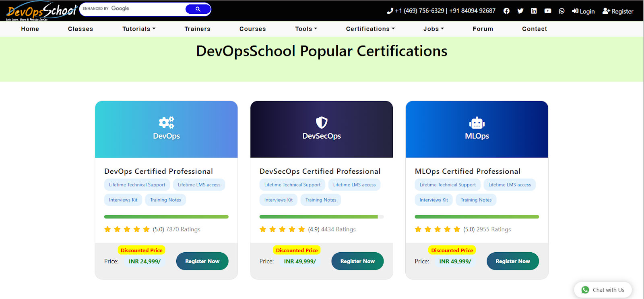
Task: Click Register Now for MLOps course
Action: 513,261
